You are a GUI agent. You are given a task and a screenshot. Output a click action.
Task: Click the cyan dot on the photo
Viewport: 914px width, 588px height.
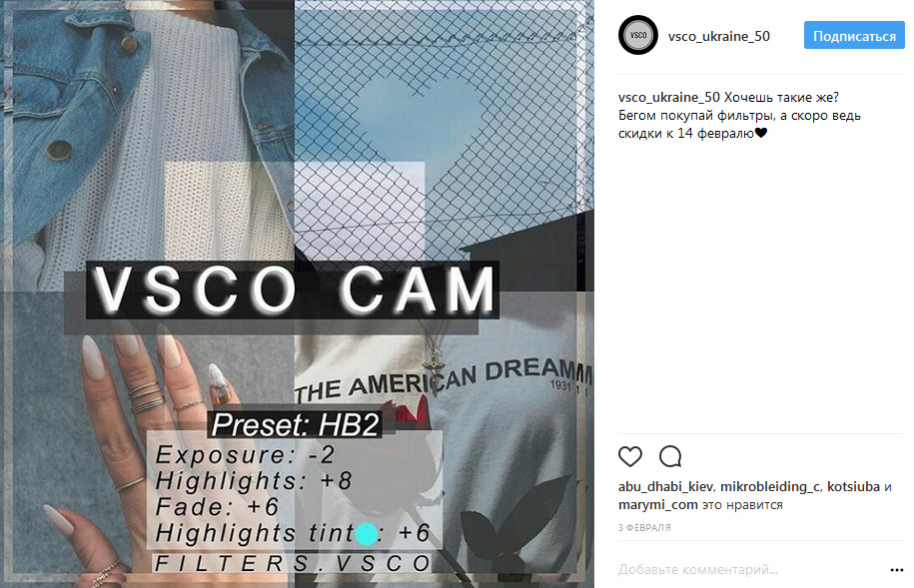366,534
